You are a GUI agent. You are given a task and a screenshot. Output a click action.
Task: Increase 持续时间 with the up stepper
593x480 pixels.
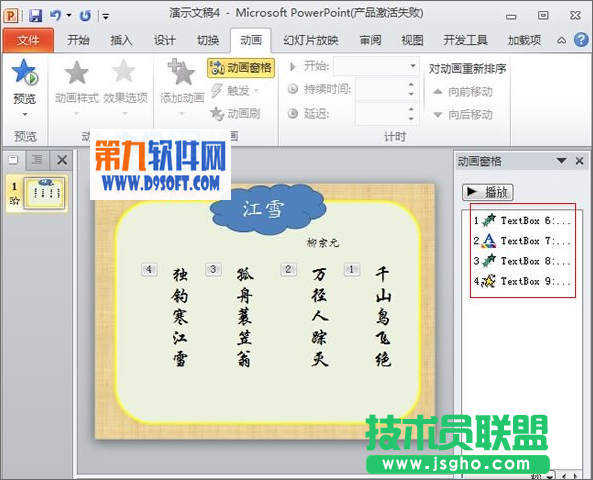point(411,85)
